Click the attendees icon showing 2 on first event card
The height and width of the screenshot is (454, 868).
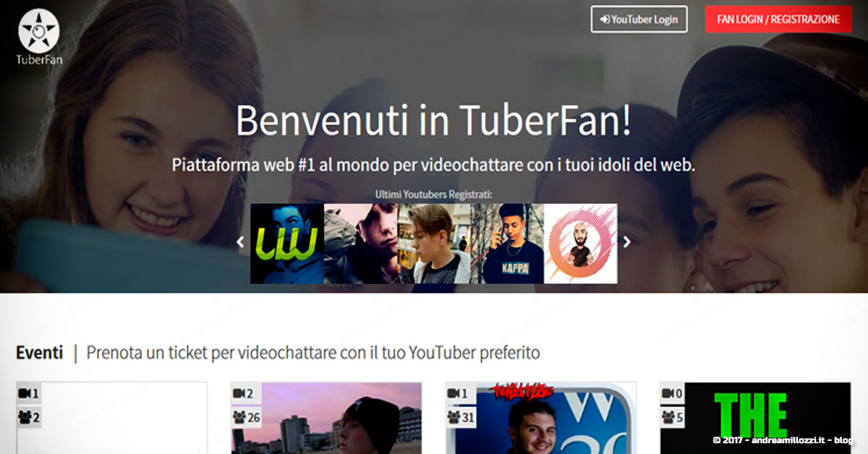coord(23,416)
